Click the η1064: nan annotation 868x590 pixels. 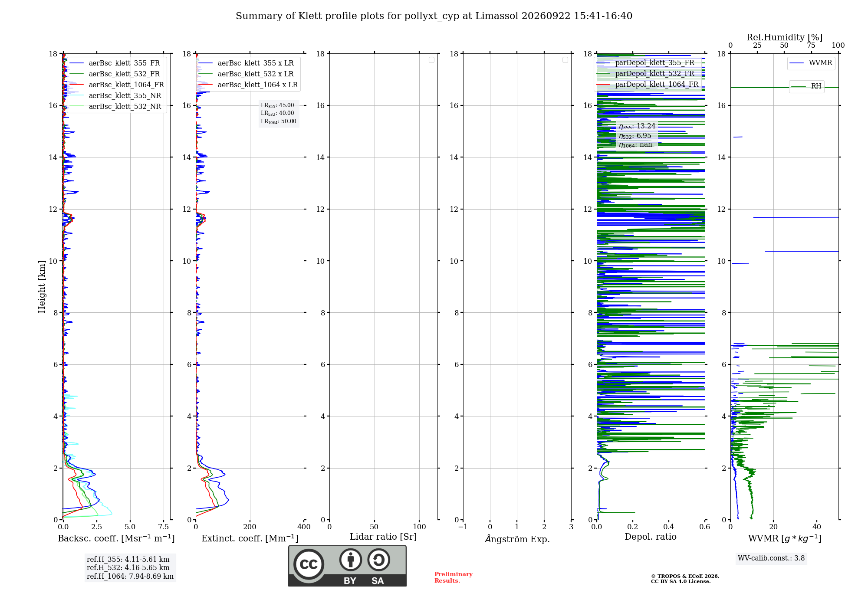(635, 144)
